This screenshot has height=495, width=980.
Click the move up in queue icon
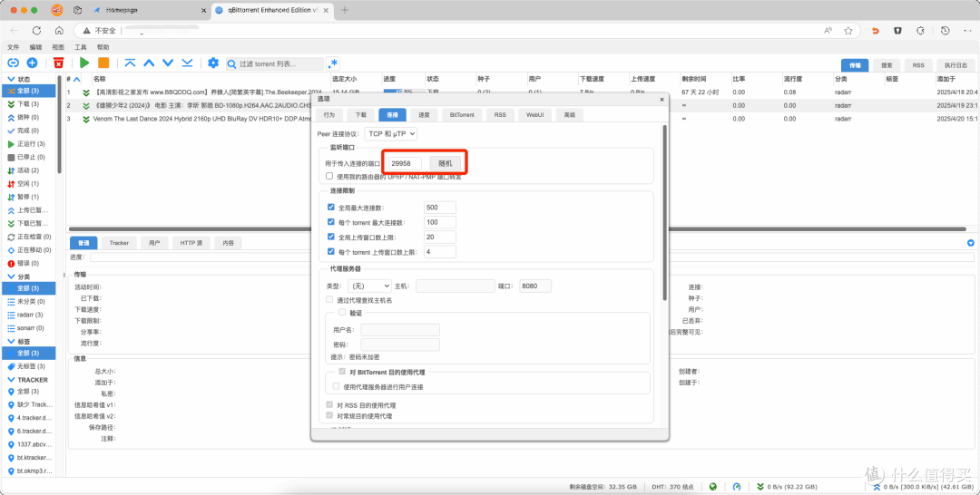[150, 63]
